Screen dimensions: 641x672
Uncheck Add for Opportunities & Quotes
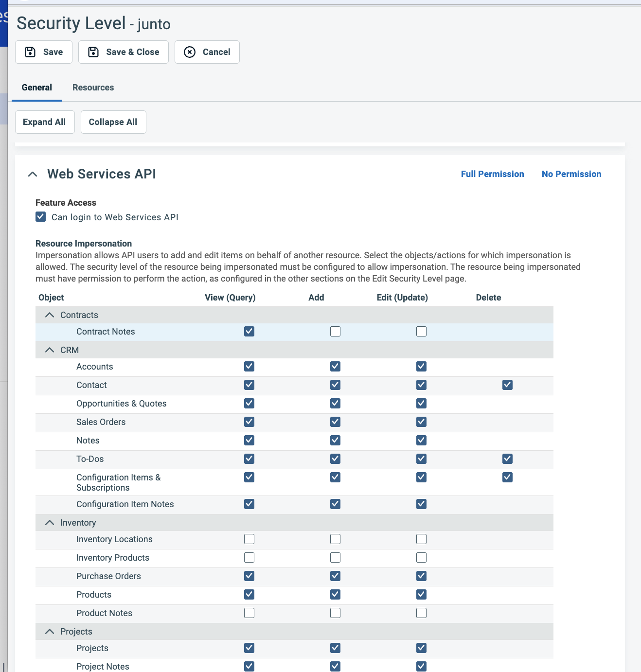tap(336, 404)
